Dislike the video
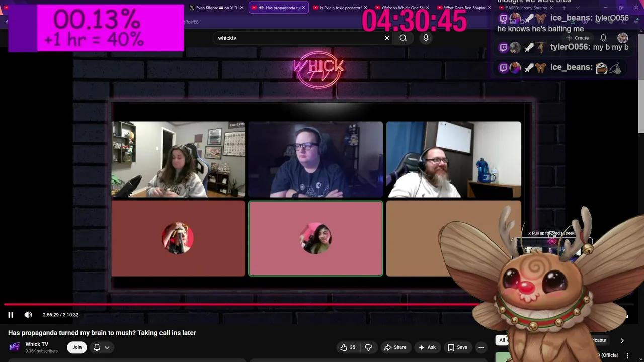644x362 pixels. pyautogui.click(x=368, y=347)
